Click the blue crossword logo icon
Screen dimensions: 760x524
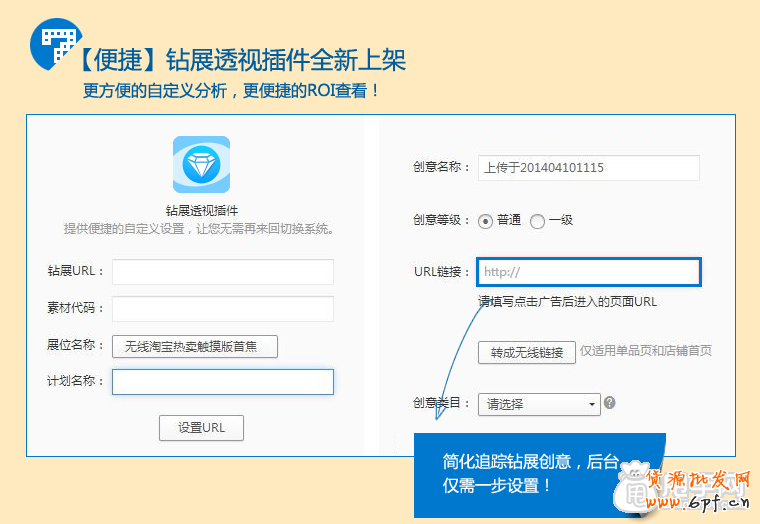(x=55, y=44)
